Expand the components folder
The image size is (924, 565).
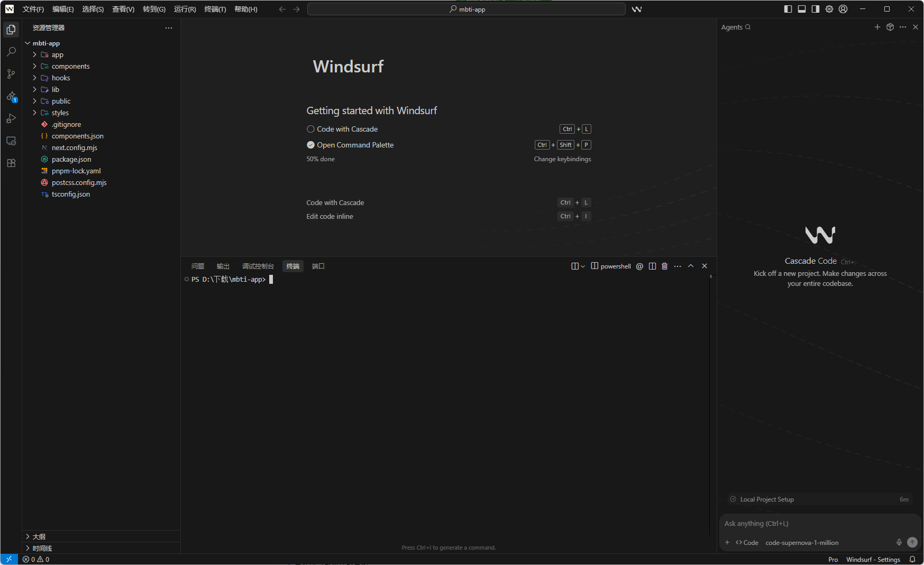point(70,66)
